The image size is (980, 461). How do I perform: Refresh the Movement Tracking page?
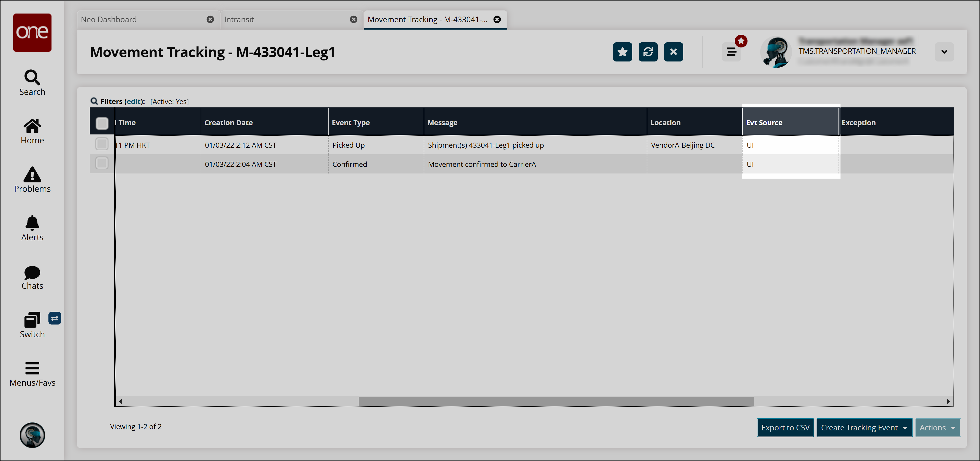648,52
